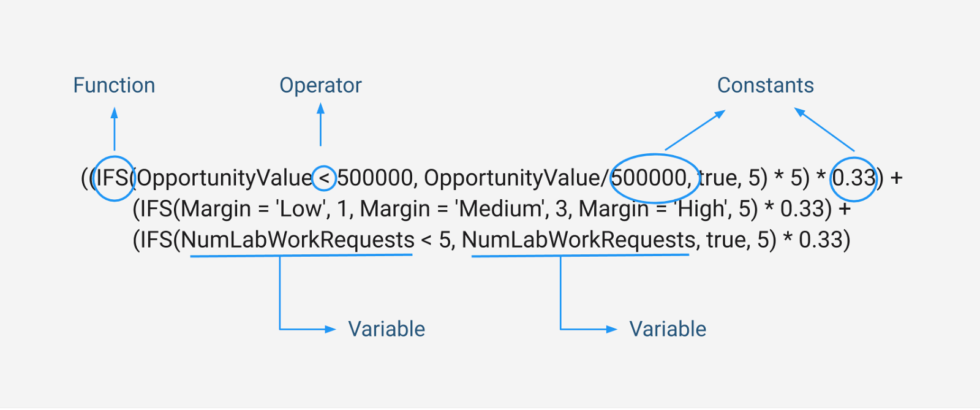This screenshot has height=410, width=980.
Task: Click the 'High' string in the formula
Action: (x=702, y=209)
